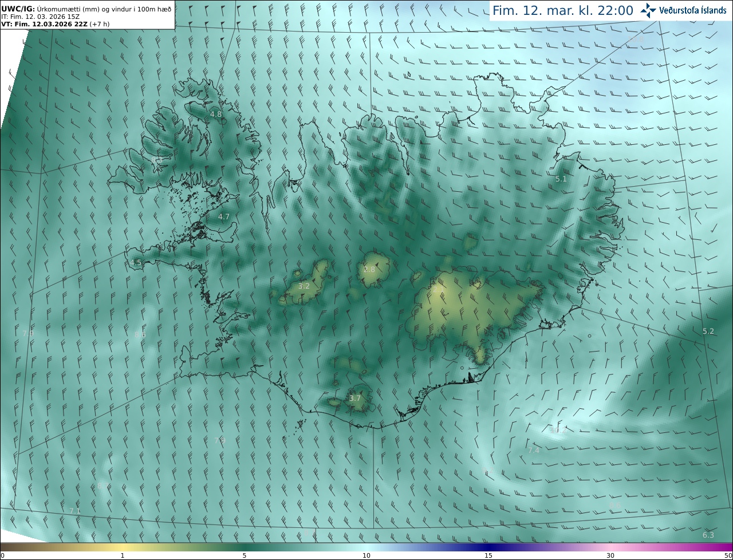Click the 5.2 value on the map
Viewport: 733px width, 560px height.
pos(708,332)
